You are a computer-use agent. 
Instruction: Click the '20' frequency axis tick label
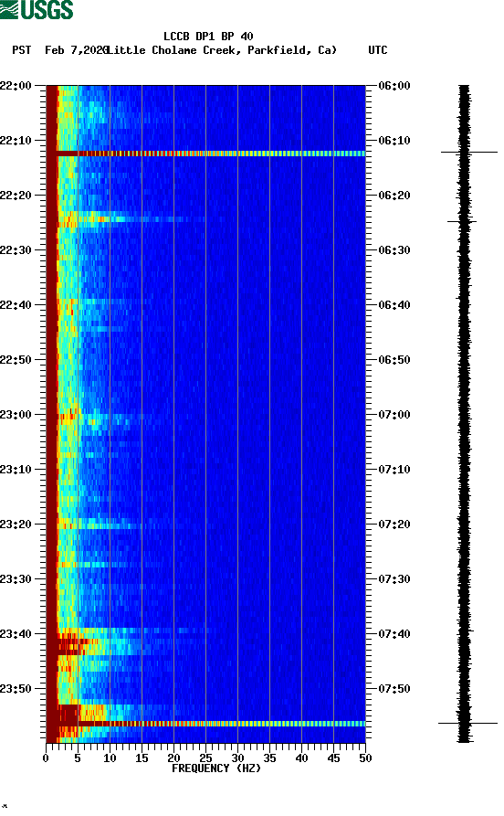click(x=173, y=758)
